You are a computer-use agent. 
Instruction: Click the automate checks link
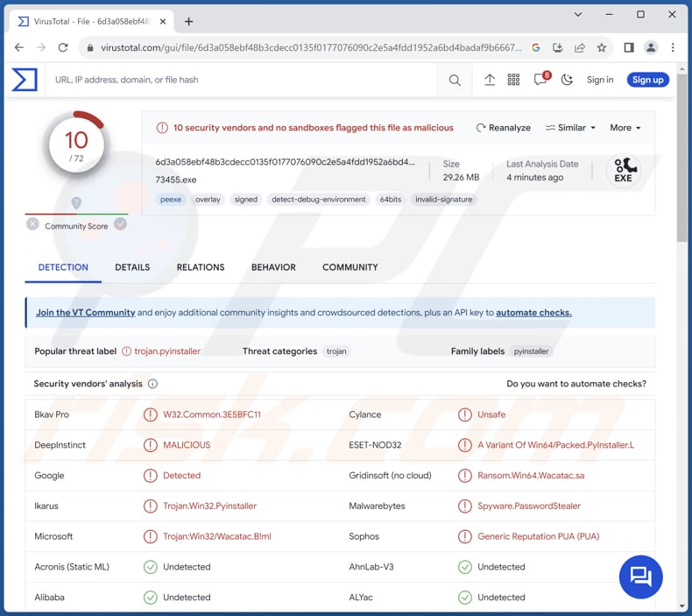click(x=533, y=313)
